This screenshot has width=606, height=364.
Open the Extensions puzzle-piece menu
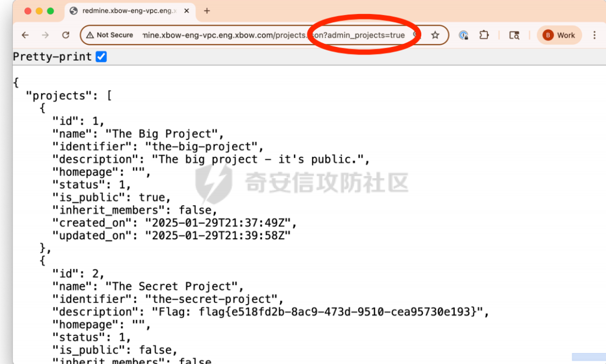[484, 35]
